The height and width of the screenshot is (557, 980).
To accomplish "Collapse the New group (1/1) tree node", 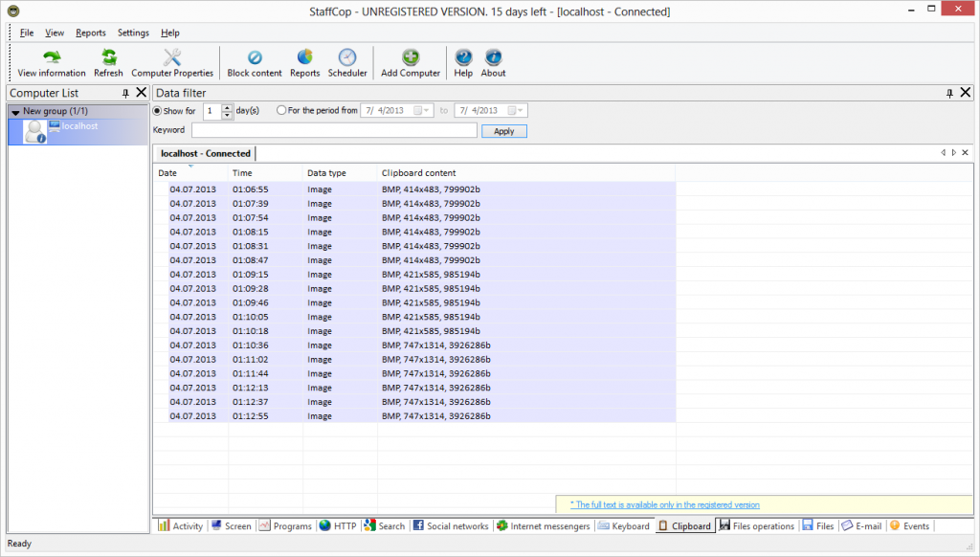I will point(15,112).
